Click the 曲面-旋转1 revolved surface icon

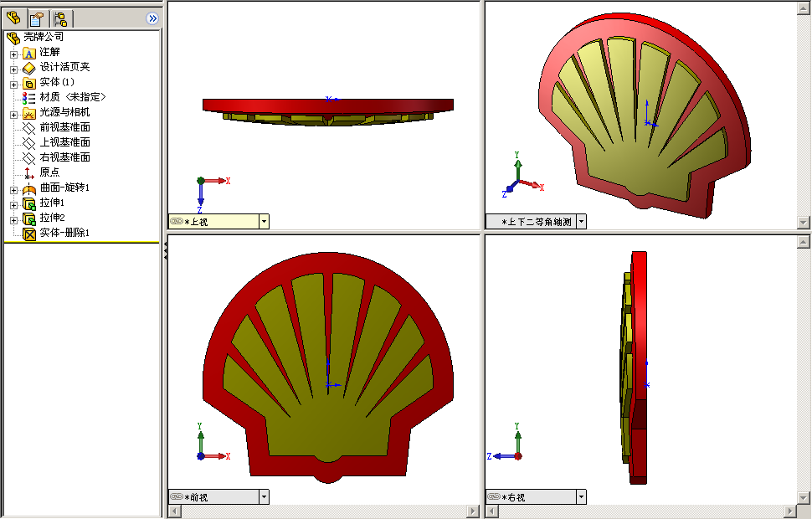point(29,189)
